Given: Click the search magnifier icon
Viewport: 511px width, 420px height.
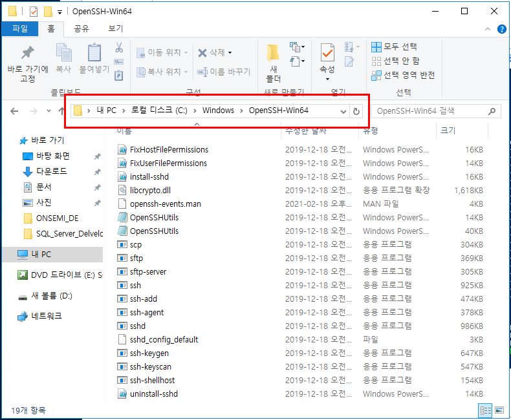Looking at the screenshot, I should point(492,111).
